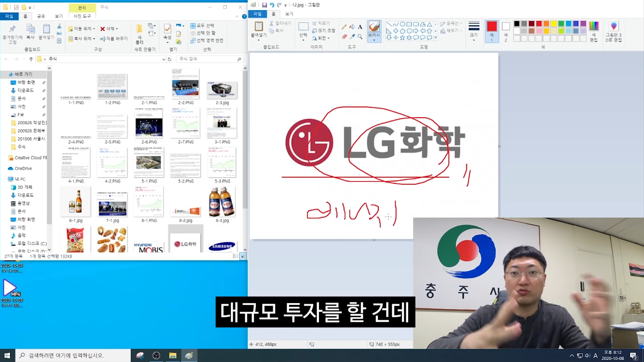Viewport: 644px width, 362px height.
Task: Click the Explorer help question mark icon
Action: coord(244,16)
